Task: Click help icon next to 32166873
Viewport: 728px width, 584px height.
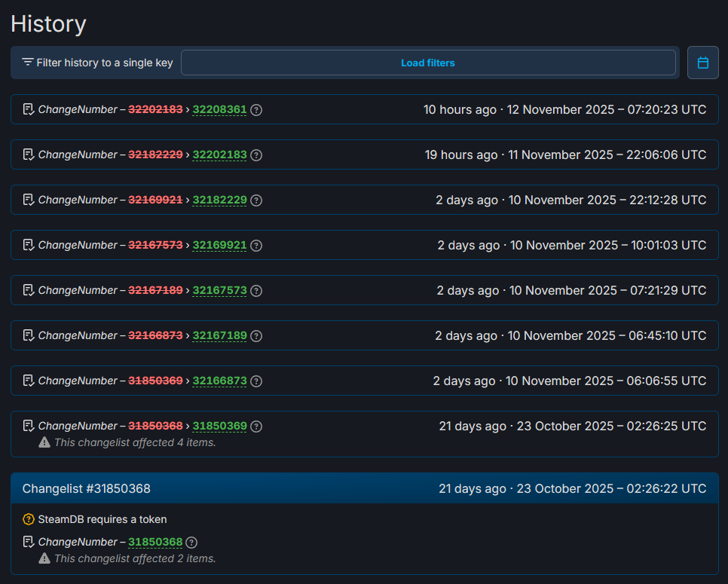Action: (x=256, y=381)
